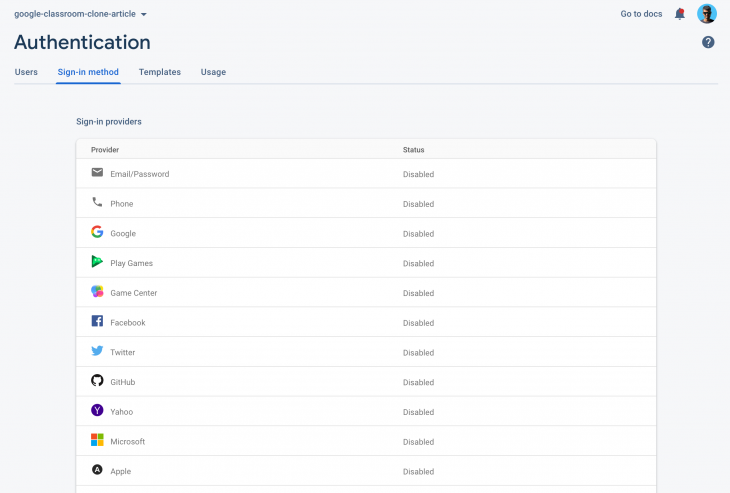This screenshot has width=730, height=493.
Task: Switch to the Users tab
Action: pyautogui.click(x=26, y=72)
